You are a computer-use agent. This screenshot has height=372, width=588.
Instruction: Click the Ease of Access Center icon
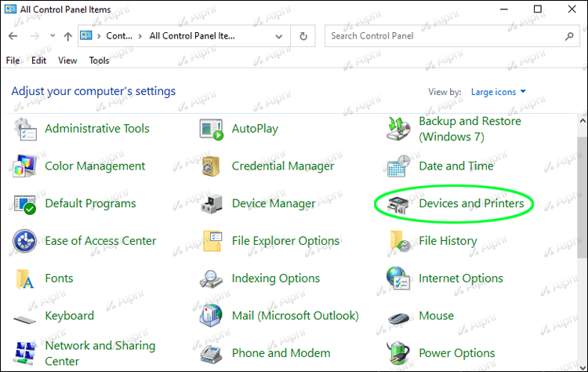[25, 241]
